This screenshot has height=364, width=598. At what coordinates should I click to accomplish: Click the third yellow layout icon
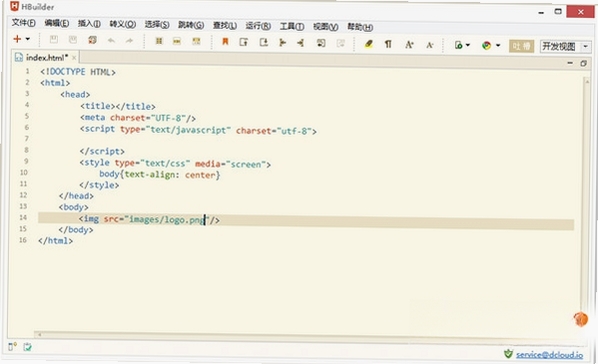pos(196,41)
